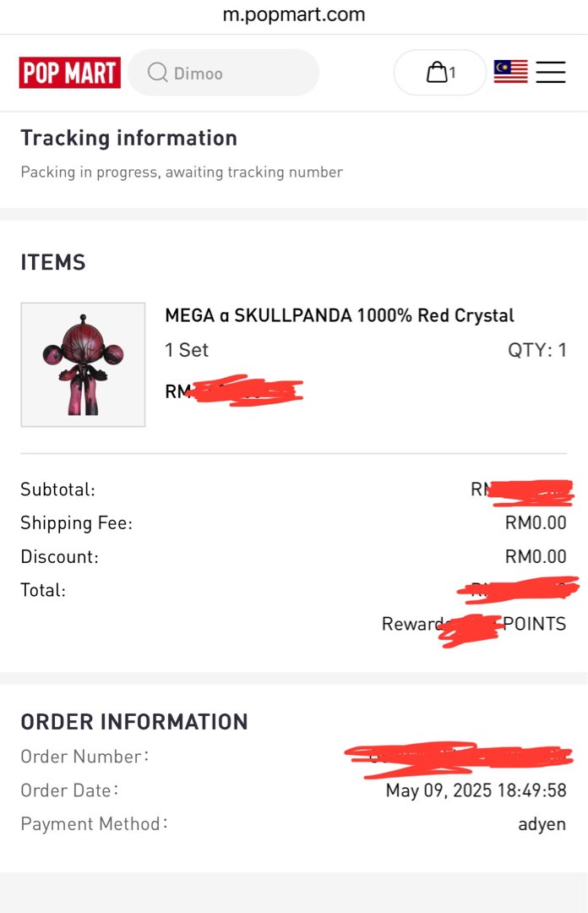This screenshot has width=588, height=913.
Task: Click the red POP MART header emblem
Action: tap(69, 72)
